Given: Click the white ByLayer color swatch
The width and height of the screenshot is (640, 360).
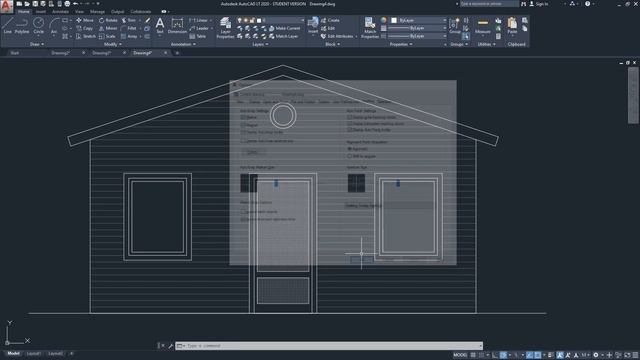Looking at the screenshot, I should 394,20.
